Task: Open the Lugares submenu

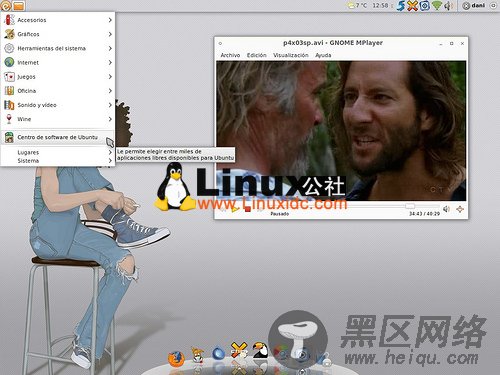Action: (58, 152)
